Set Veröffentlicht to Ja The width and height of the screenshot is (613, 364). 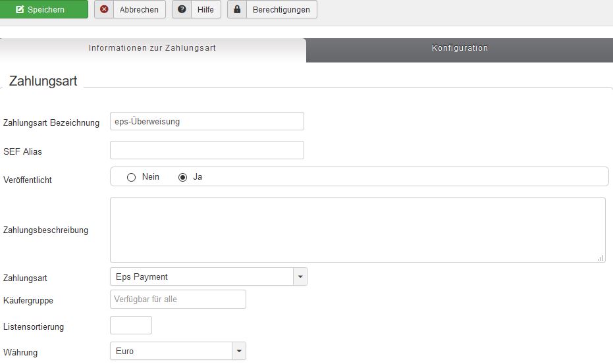182,177
